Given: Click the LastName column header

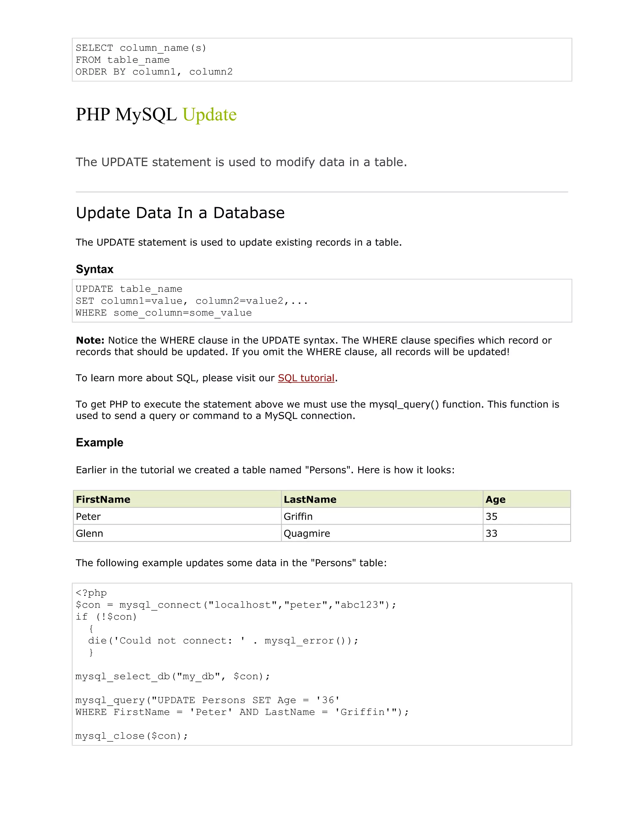Looking at the screenshot, I should pyautogui.click(x=310, y=499).
